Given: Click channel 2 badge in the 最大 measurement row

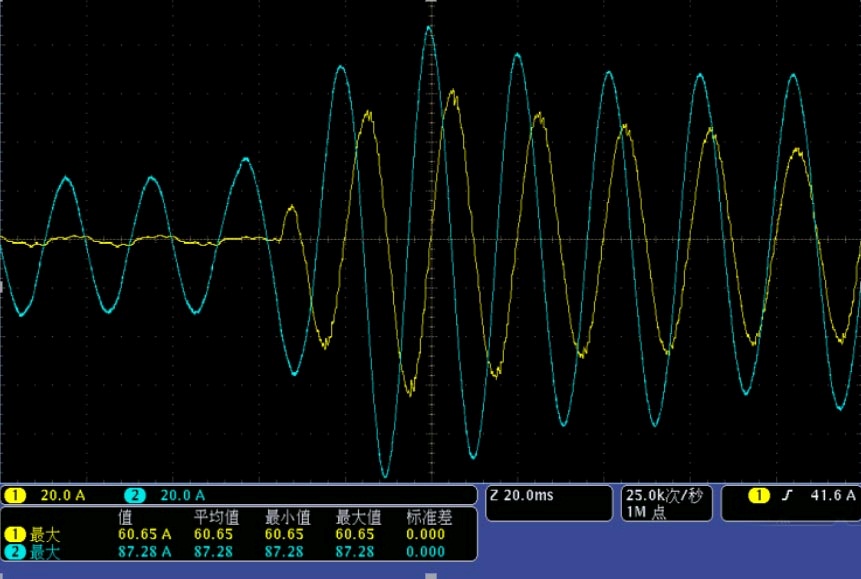Looking at the screenshot, I should pos(15,551).
